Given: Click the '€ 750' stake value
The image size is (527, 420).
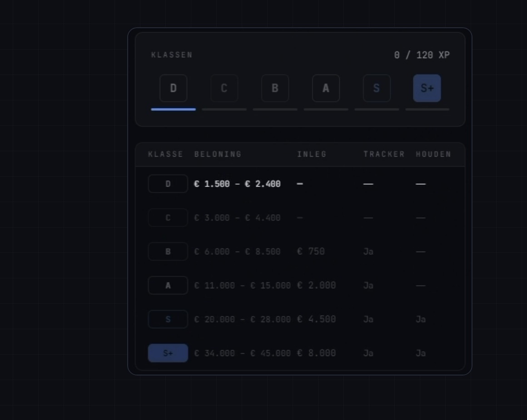Looking at the screenshot, I should tap(311, 252).
